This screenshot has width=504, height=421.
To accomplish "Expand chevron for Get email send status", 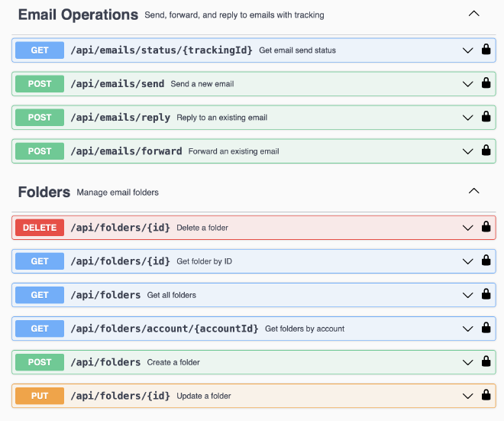I will [x=467, y=50].
